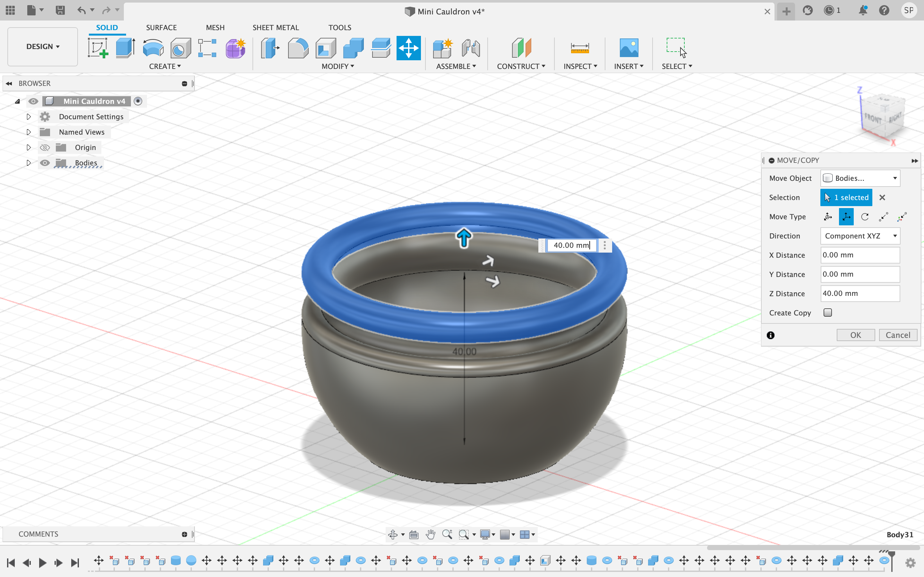
Task: Switch to the SHEET METAL tab
Action: pos(275,28)
